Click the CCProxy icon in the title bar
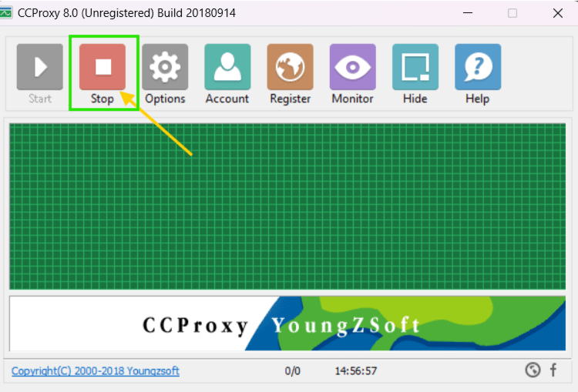Screen dimensions: 578x392 [x=6, y=13]
